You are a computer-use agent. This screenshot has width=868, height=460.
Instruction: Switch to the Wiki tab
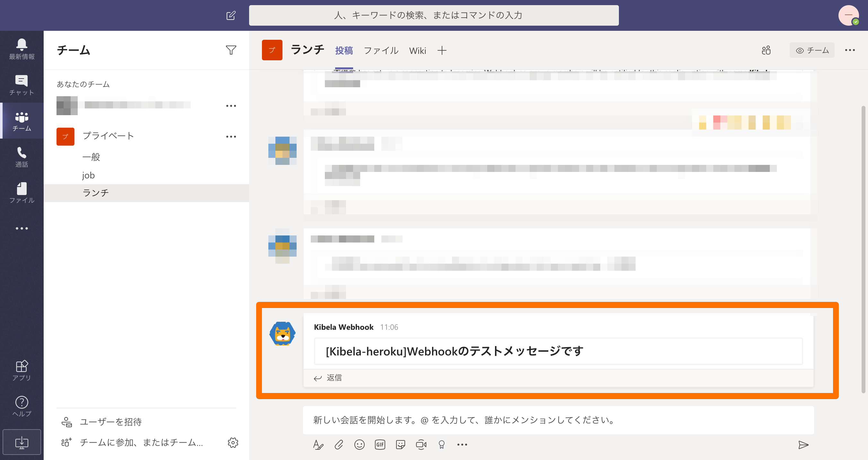coord(417,50)
